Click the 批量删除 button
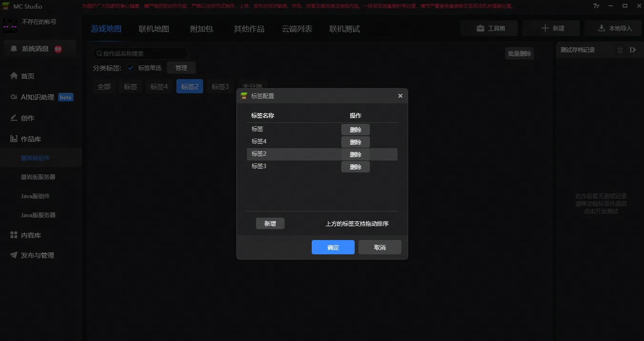 (520, 54)
